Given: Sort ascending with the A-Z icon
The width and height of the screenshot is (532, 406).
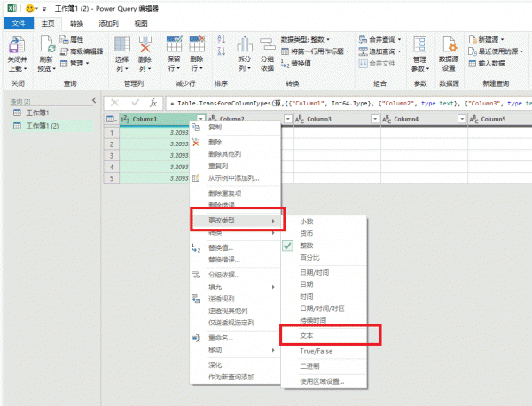Looking at the screenshot, I should (221, 40).
